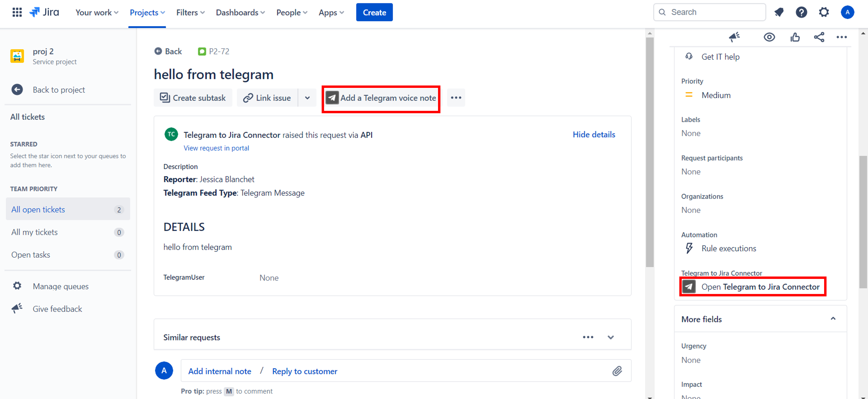
Task: Click Add a Telegram voice note
Action: (381, 98)
